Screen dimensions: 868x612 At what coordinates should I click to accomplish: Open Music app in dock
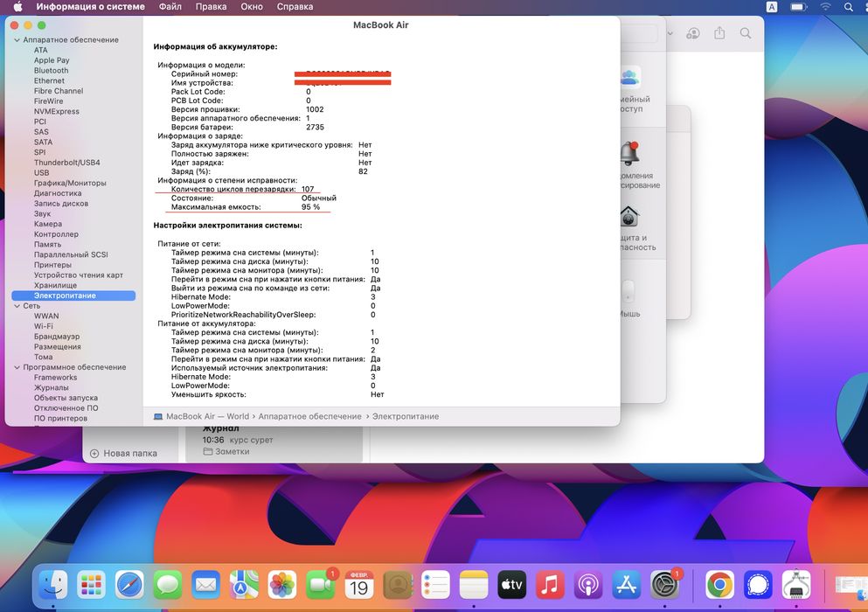(550, 584)
